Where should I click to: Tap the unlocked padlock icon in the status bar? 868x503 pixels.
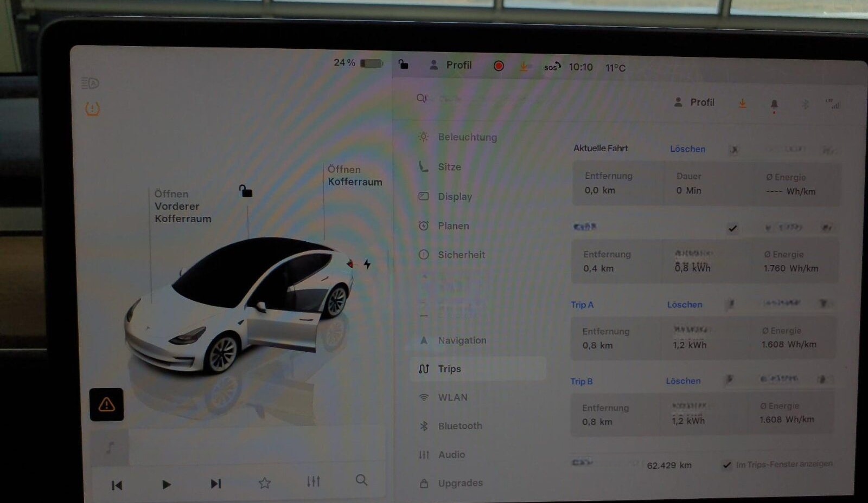tap(403, 65)
